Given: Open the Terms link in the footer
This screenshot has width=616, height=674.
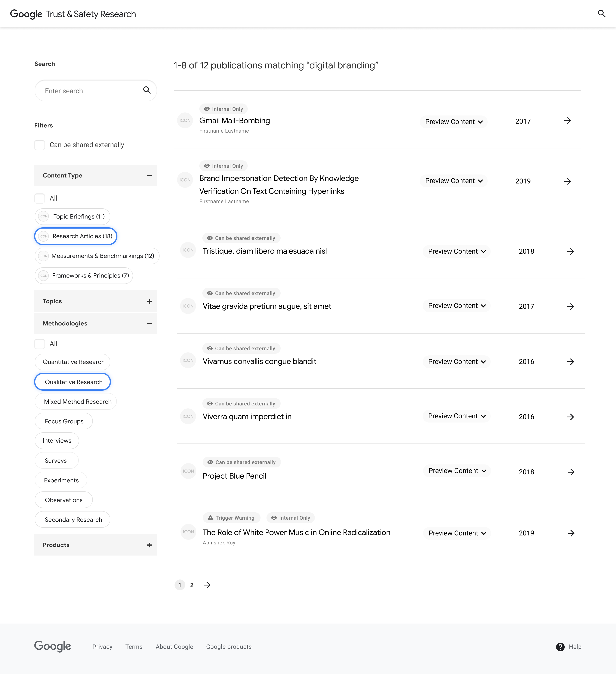Looking at the screenshot, I should 133,647.
